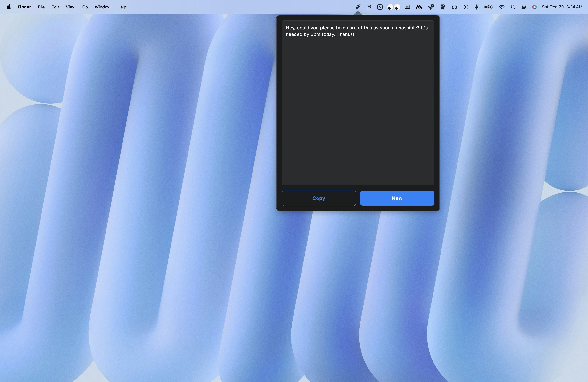
Task: Open the quill writing assistant menu bar icon
Action: tap(358, 7)
